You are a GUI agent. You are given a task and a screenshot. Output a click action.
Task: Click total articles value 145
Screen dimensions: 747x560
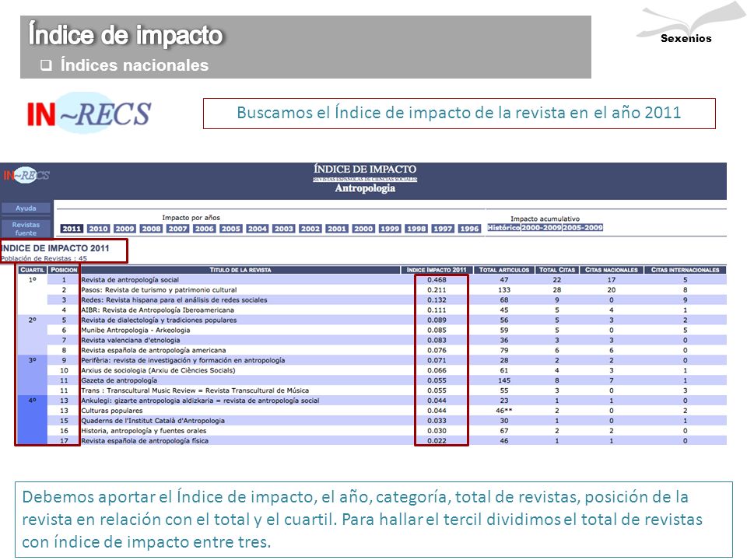[504, 380]
